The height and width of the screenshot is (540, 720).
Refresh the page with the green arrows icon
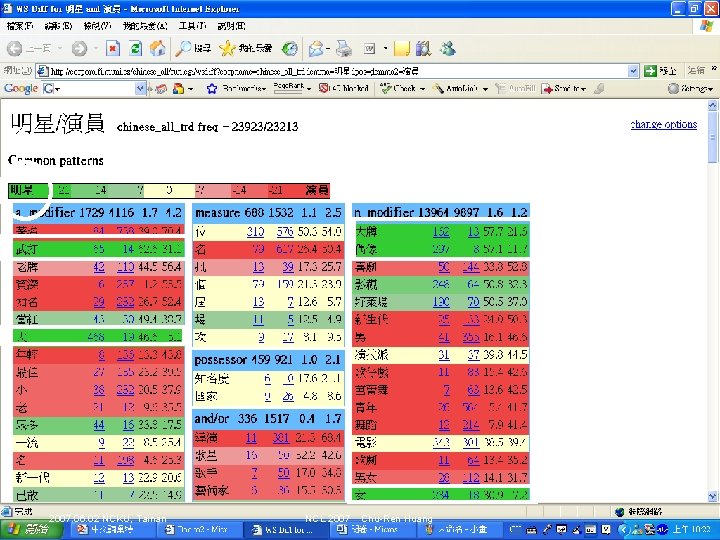[x=135, y=48]
